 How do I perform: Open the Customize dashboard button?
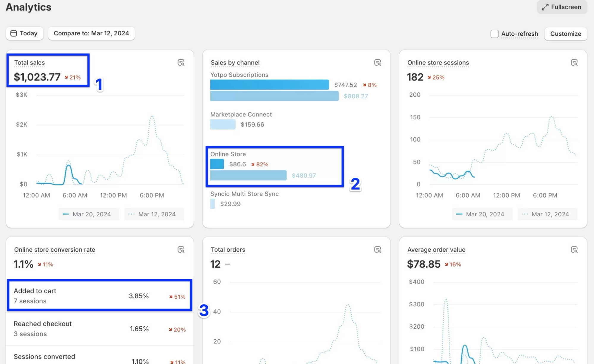[565, 34]
